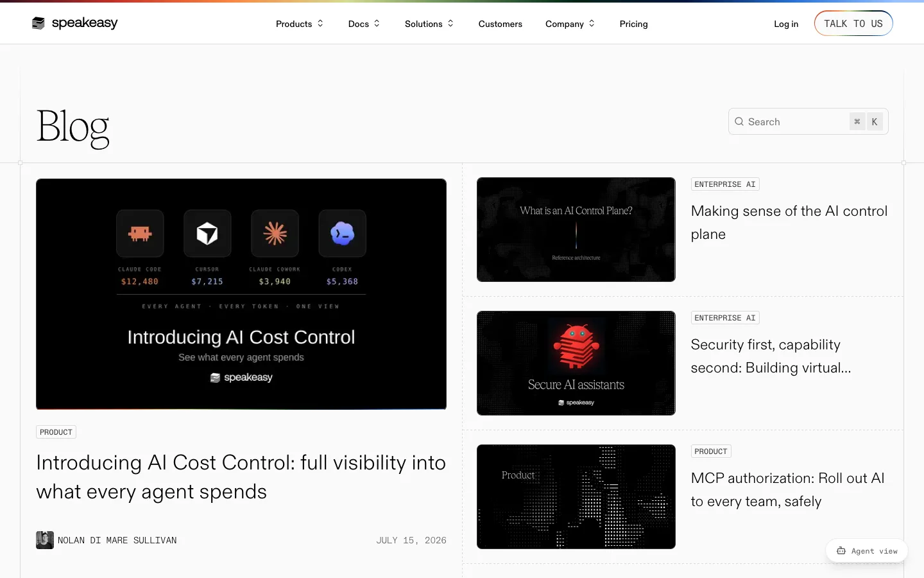Screen dimensions: 924x578
Task: Go to the Customers page
Action: pyautogui.click(x=501, y=24)
